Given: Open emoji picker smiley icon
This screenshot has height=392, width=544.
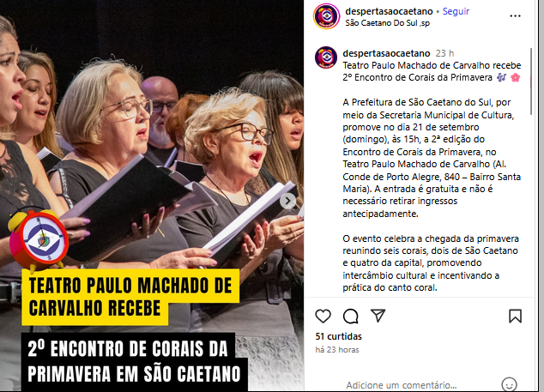Looking at the screenshot, I should [509, 384].
